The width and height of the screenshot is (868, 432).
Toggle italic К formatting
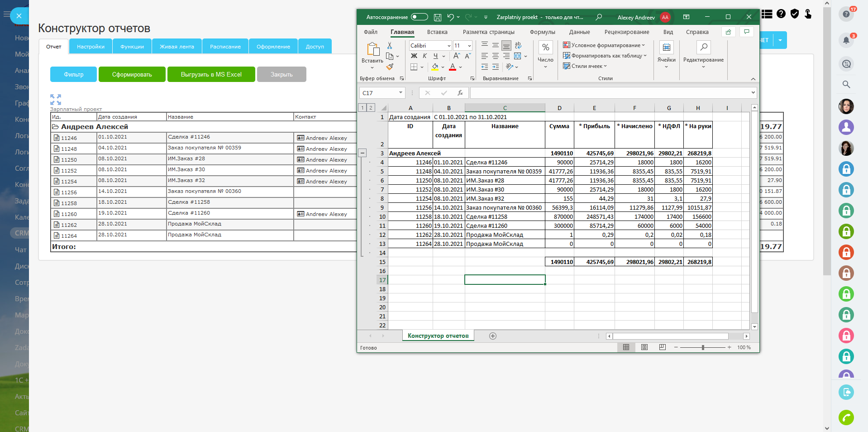click(x=424, y=56)
